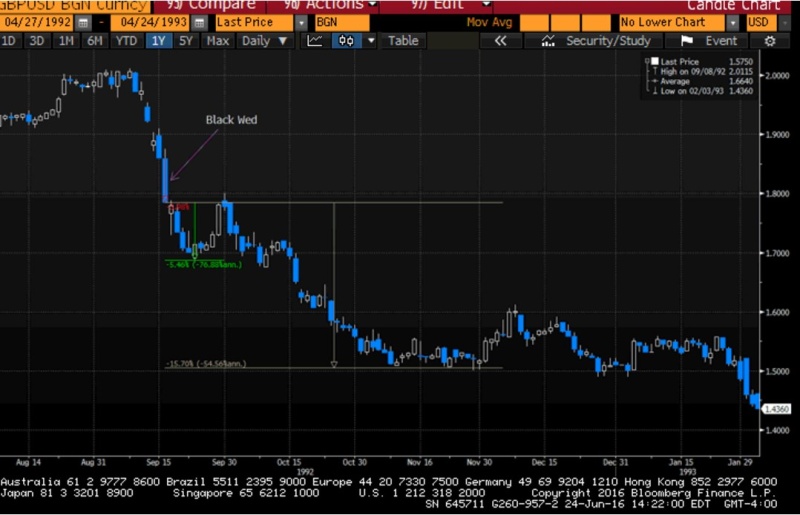Click the 1.4360 price tag

[x=776, y=409]
